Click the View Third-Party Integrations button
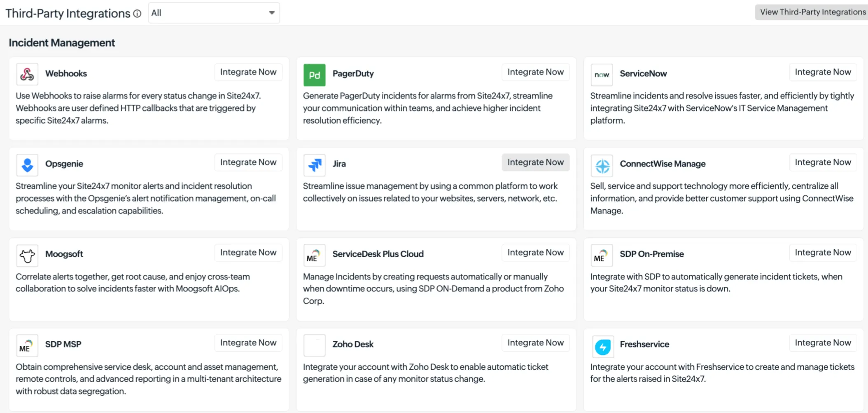Viewport: 868px width, 413px height. [x=812, y=12]
